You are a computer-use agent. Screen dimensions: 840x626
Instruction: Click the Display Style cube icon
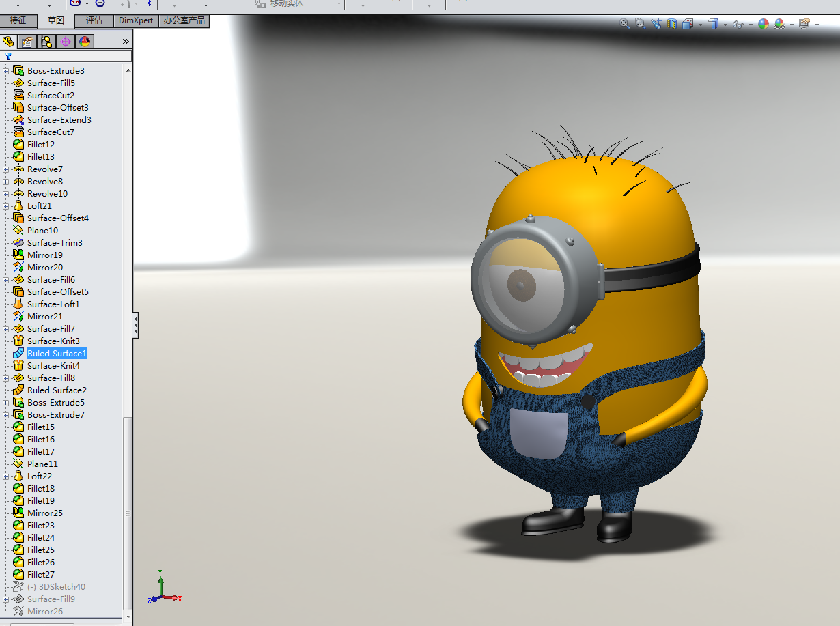(713, 24)
